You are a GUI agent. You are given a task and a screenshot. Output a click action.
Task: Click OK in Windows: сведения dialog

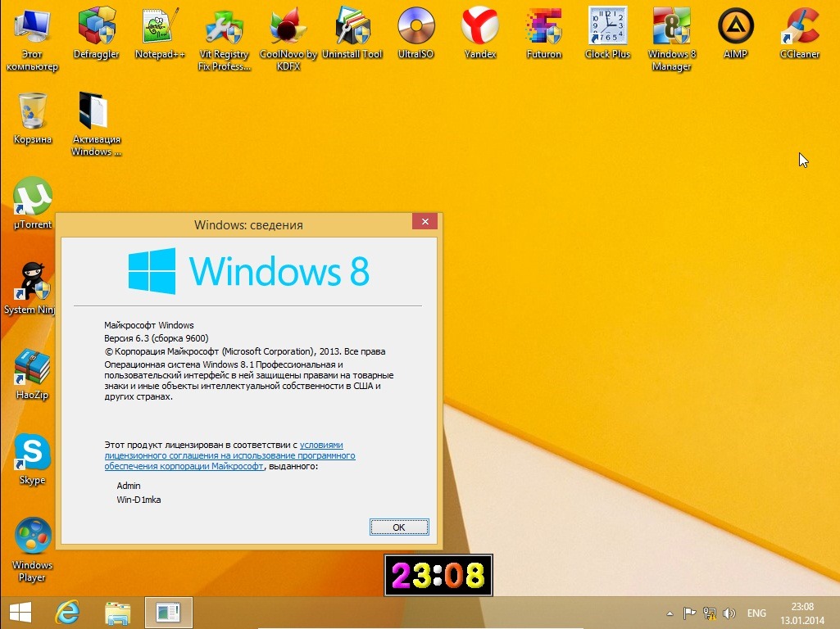(x=399, y=527)
